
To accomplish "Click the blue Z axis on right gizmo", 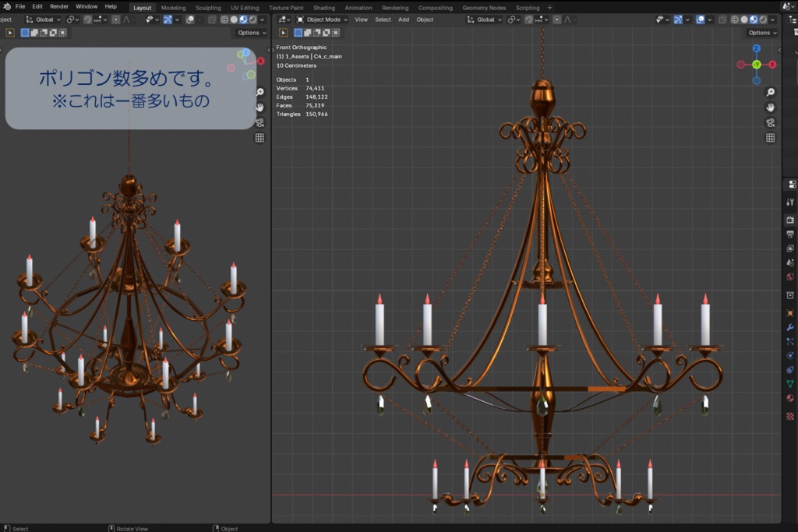I will pyautogui.click(x=756, y=48).
